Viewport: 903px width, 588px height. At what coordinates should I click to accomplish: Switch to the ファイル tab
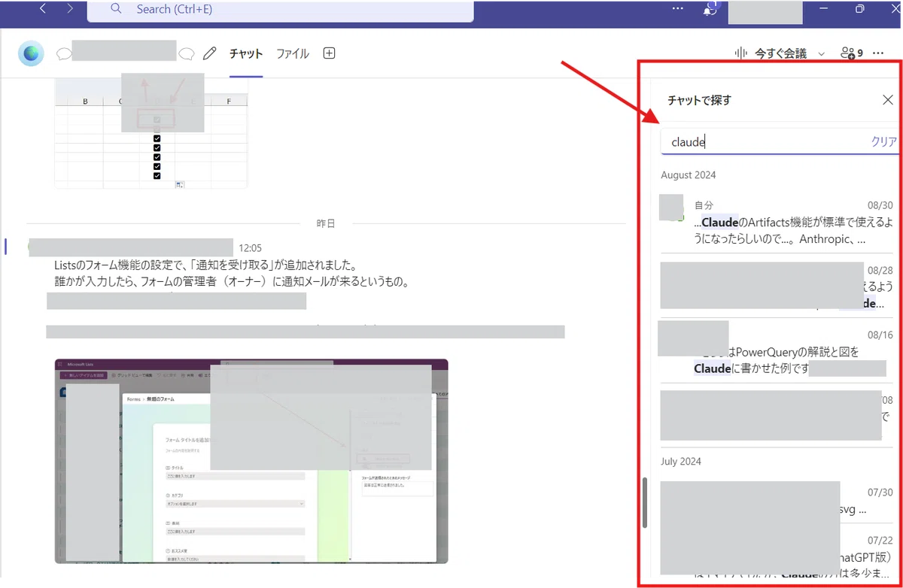coord(293,53)
